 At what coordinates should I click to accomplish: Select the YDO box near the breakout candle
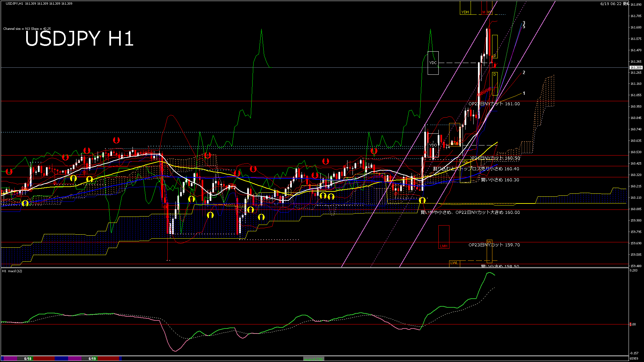[x=433, y=145]
